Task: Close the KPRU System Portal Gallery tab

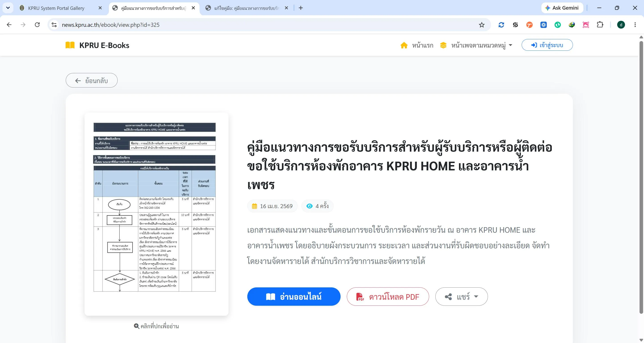Action: pyautogui.click(x=100, y=8)
